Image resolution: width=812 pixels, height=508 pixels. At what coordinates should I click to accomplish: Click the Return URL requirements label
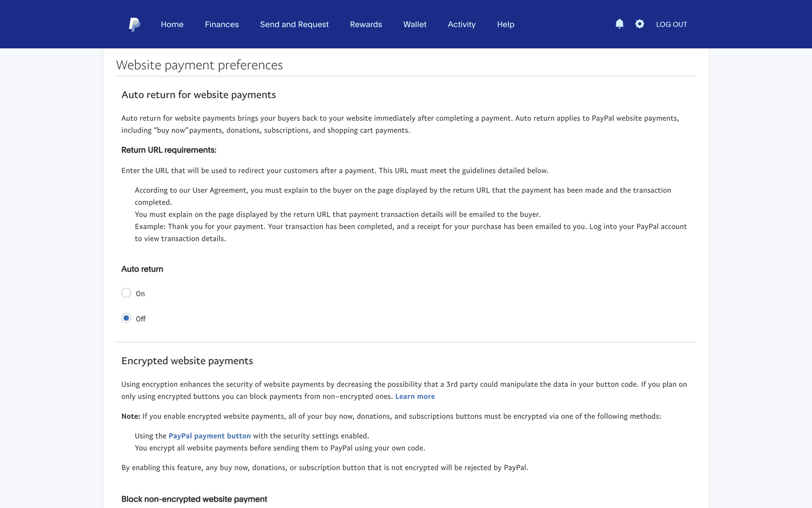169,150
